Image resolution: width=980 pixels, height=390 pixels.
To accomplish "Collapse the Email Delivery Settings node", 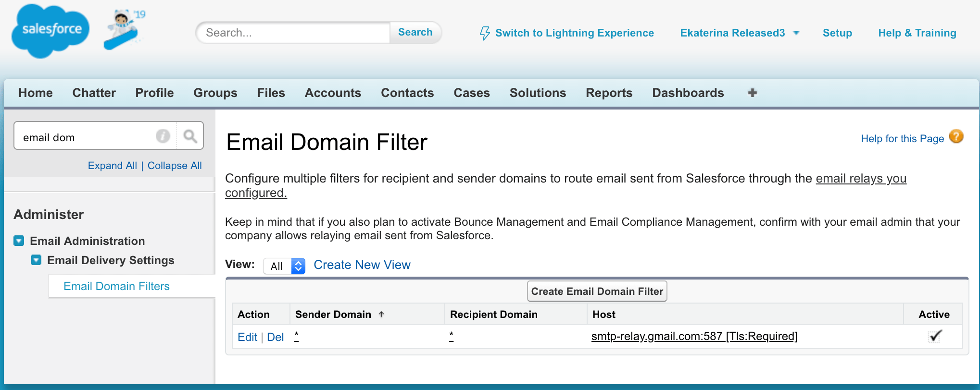I will [x=36, y=260].
